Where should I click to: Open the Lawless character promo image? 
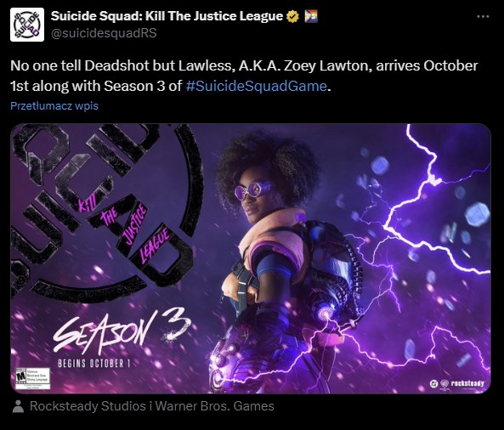[251, 258]
